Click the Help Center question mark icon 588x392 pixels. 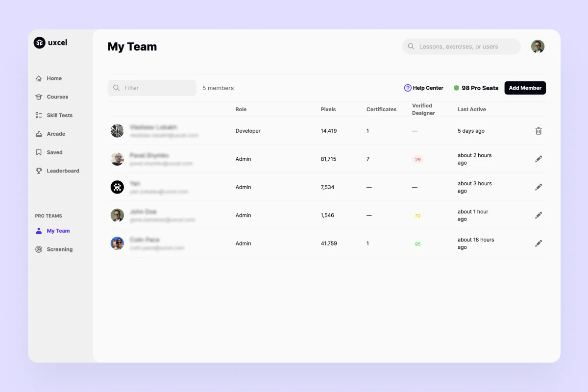[408, 88]
